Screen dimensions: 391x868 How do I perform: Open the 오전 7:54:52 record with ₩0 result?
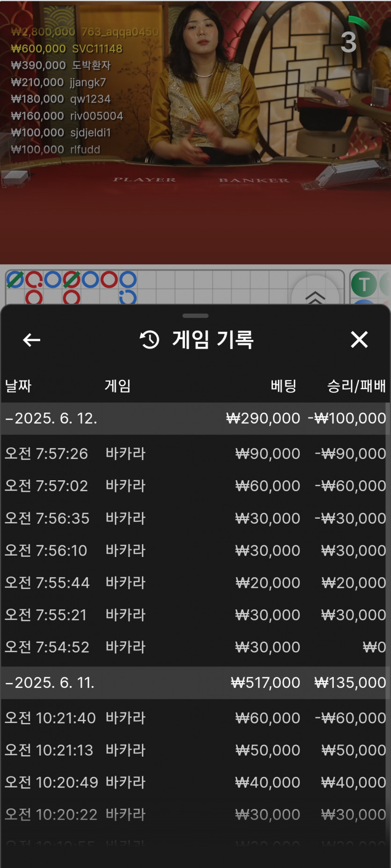[195, 647]
